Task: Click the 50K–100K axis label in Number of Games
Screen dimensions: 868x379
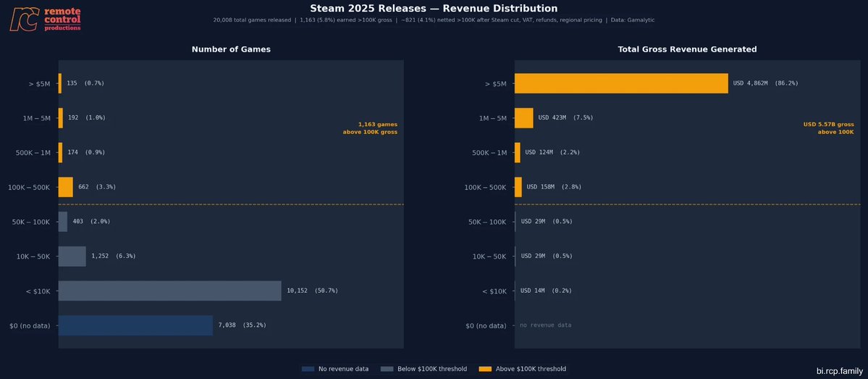Action: [x=31, y=222]
